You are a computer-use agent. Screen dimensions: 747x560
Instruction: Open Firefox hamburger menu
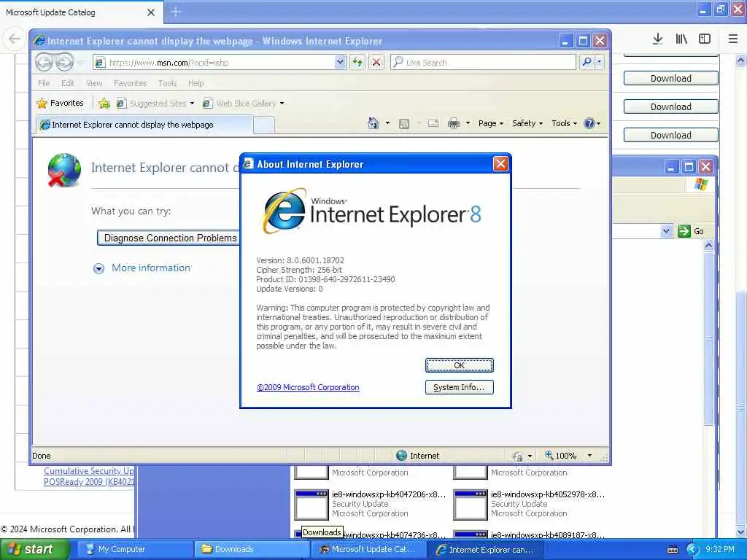click(x=732, y=39)
